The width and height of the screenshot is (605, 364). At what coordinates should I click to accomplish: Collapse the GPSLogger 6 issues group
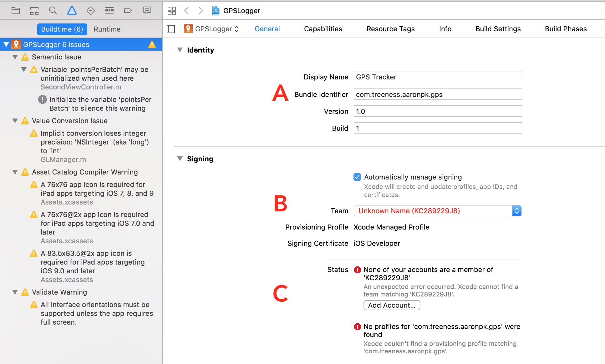[6, 44]
